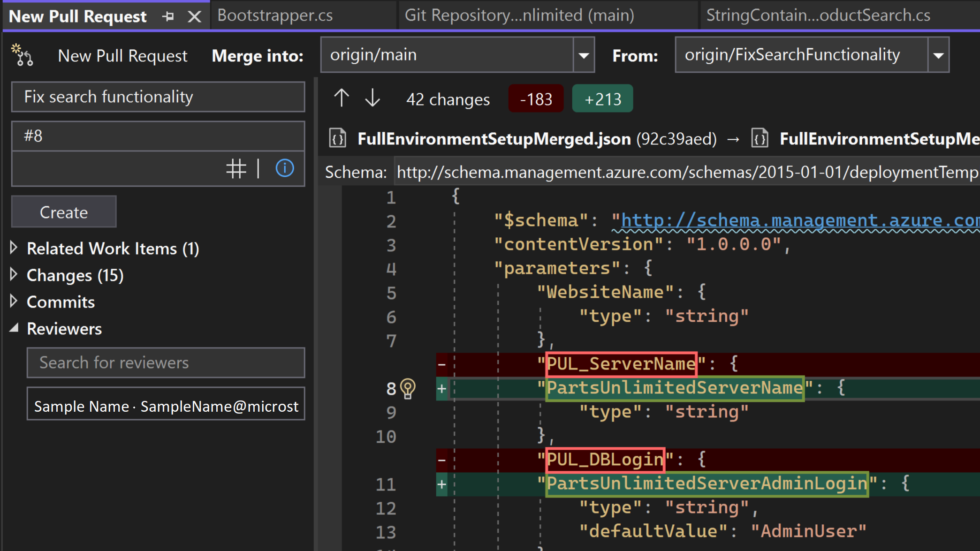Click the Search for reviewers input field
Viewport: 980px width, 551px height.
click(166, 362)
